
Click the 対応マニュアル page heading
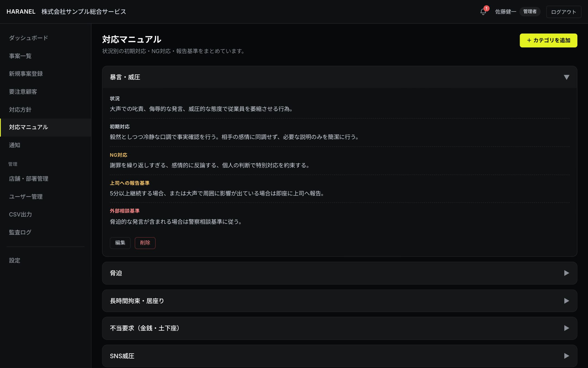(x=132, y=40)
